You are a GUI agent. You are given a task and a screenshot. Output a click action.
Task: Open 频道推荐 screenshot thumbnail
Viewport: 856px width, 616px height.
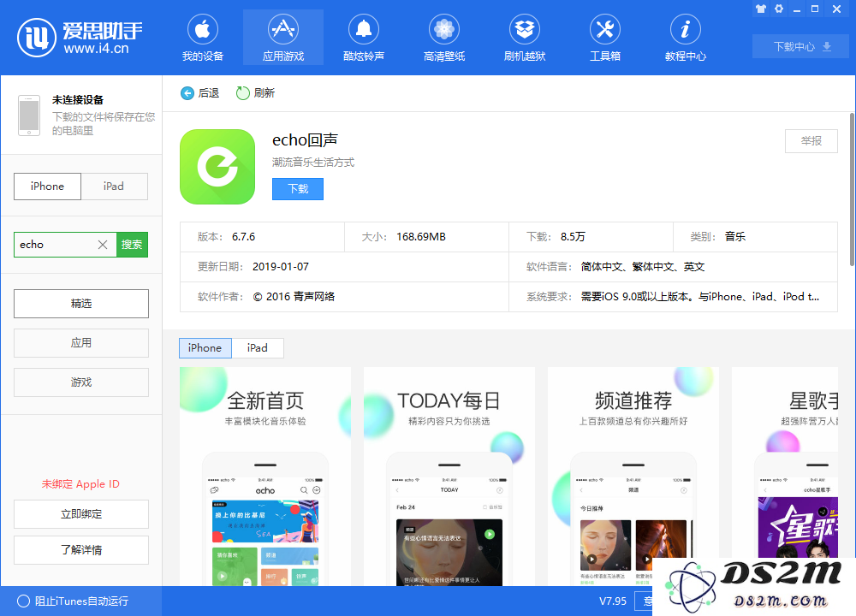[633, 477]
